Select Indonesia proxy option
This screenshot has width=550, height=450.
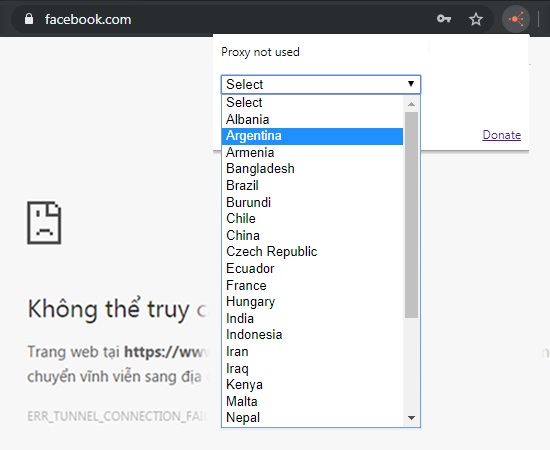(x=312, y=335)
